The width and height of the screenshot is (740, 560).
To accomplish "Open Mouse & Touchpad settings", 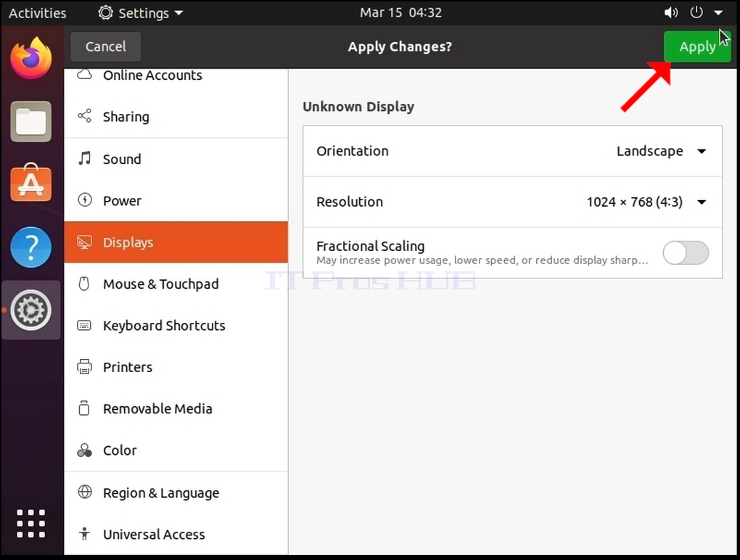I will tap(176, 284).
